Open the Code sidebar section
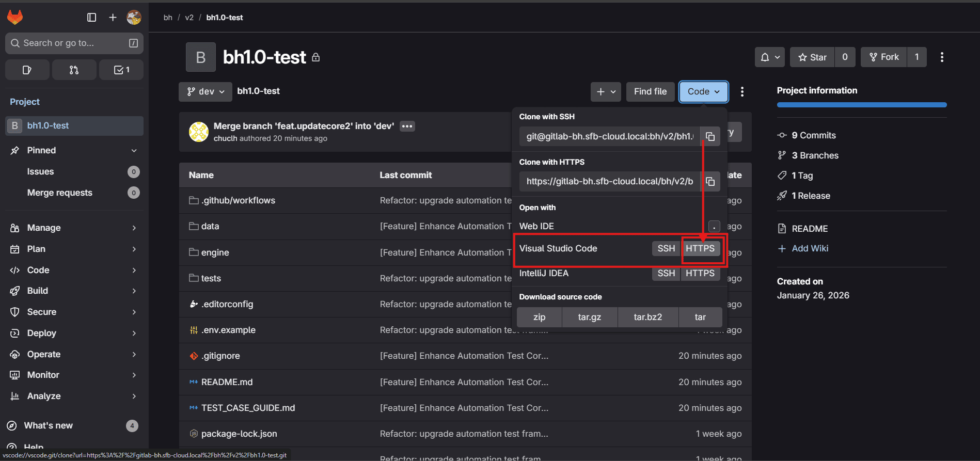This screenshot has width=980, height=461. 74,270
